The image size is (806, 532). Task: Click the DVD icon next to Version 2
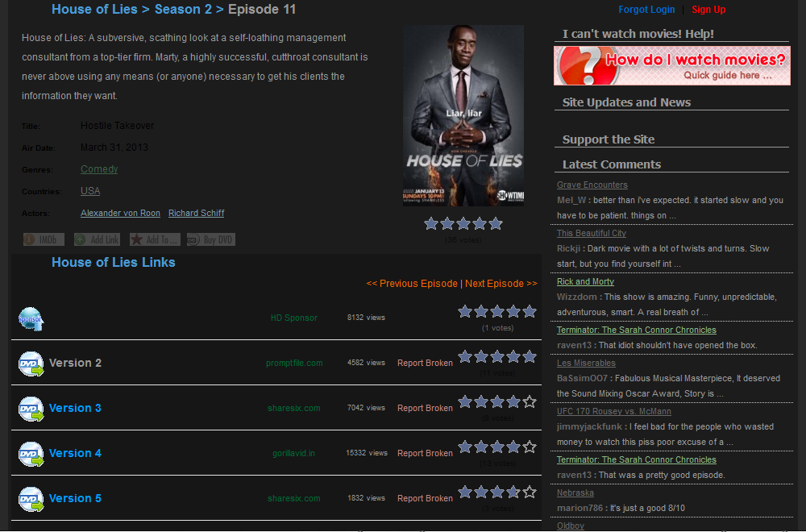[x=31, y=363]
